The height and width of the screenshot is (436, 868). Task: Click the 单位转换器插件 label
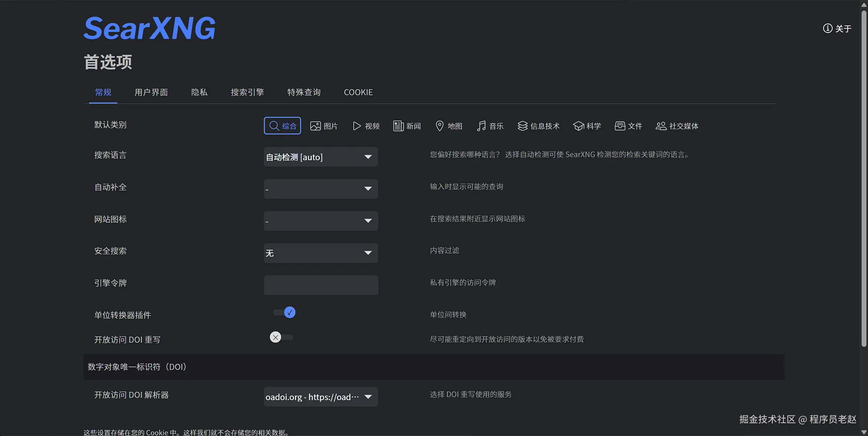pos(122,315)
